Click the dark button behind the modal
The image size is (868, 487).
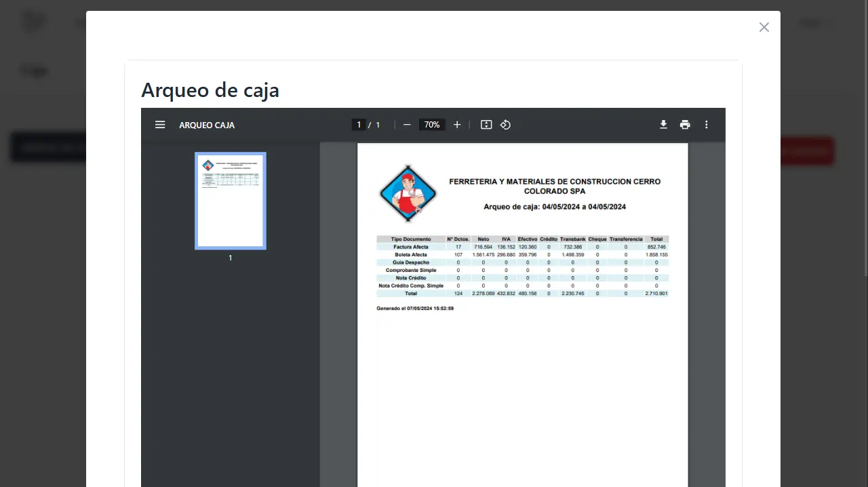[x=47, y=147]
